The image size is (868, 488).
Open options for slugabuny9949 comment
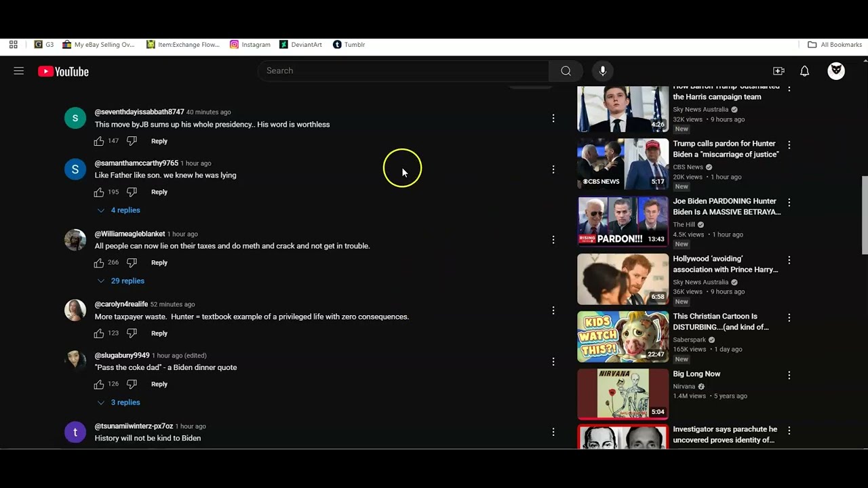point(553,361)
